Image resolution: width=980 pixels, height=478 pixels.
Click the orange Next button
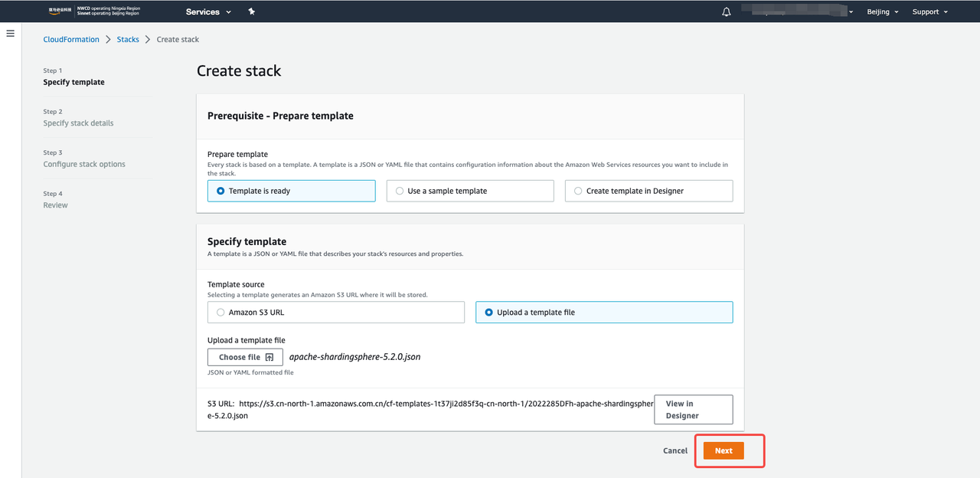724,451
